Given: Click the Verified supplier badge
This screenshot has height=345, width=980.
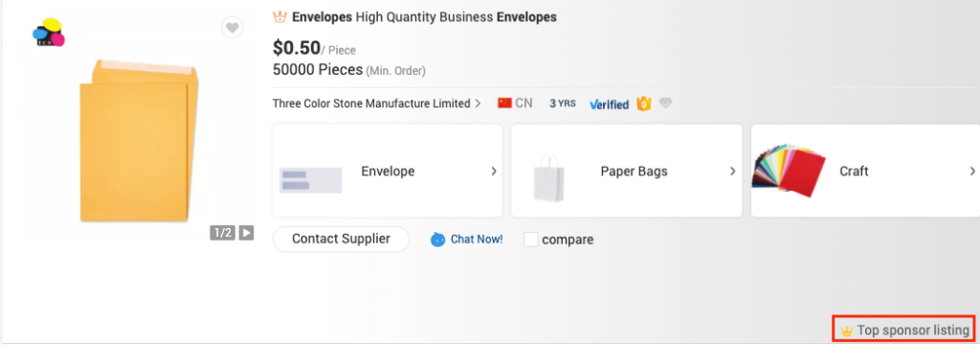Looking at the screenshot, I should pos(609,103).
